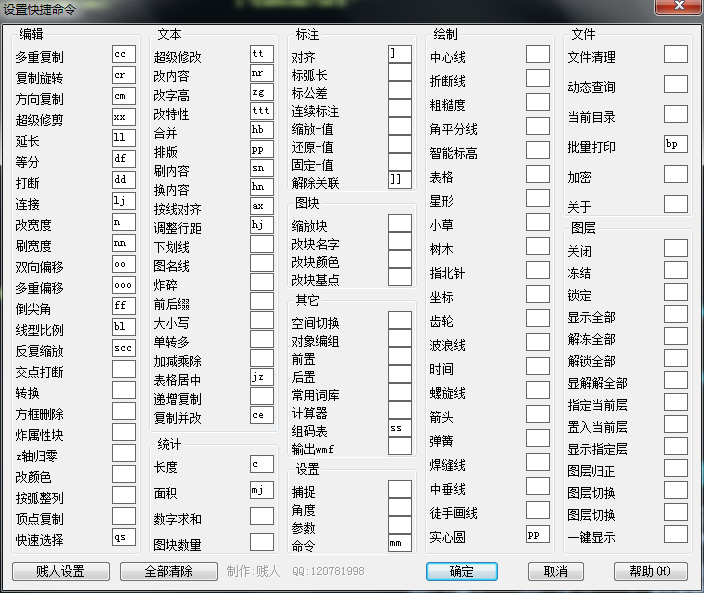The height and width of the screenshot is (593, 704).
Task: Edit the 实心圆 shortcut field
Action: point(538,534)
